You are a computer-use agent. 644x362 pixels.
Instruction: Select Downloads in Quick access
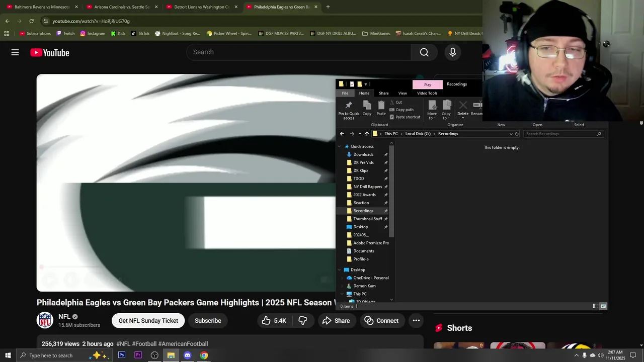point(363,154)
